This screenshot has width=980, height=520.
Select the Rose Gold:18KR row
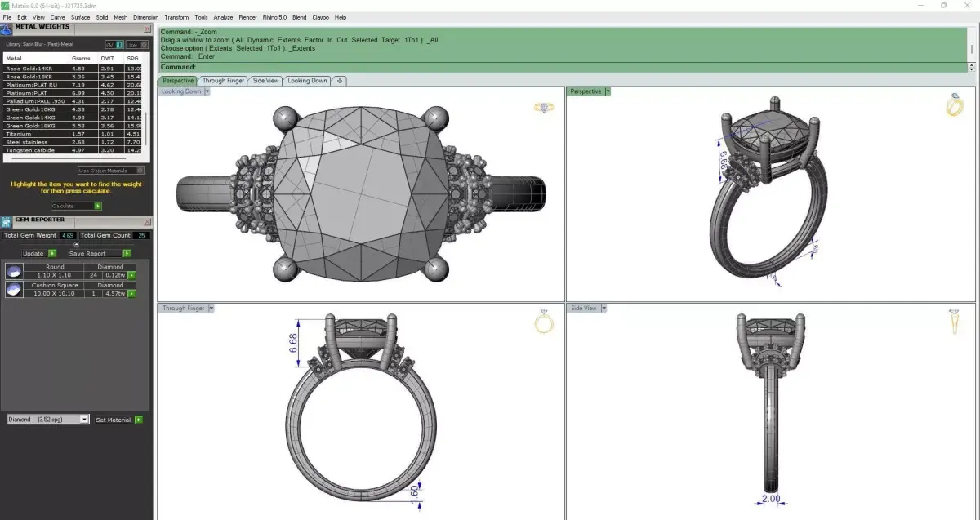(x=73, y=77)
